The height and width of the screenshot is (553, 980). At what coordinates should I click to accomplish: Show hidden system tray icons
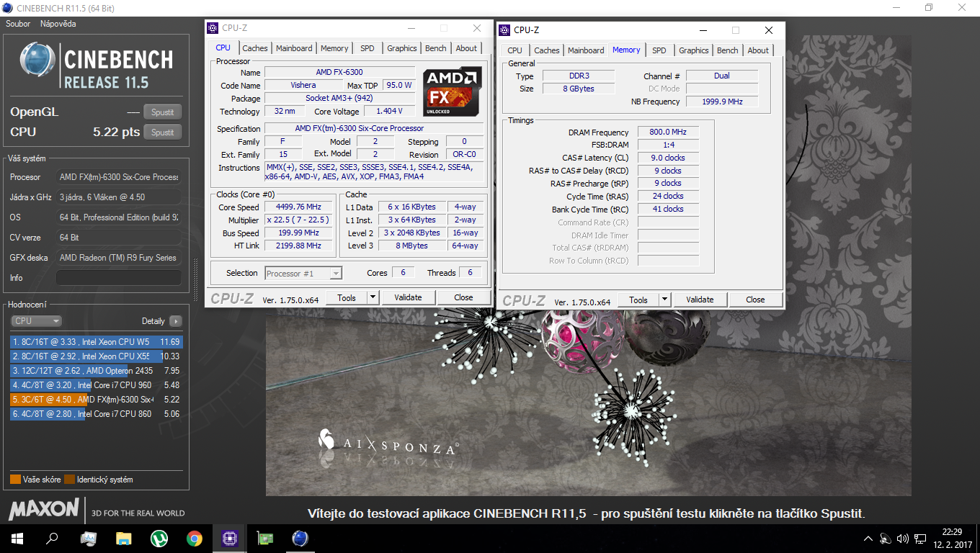(x=868, y=539)
